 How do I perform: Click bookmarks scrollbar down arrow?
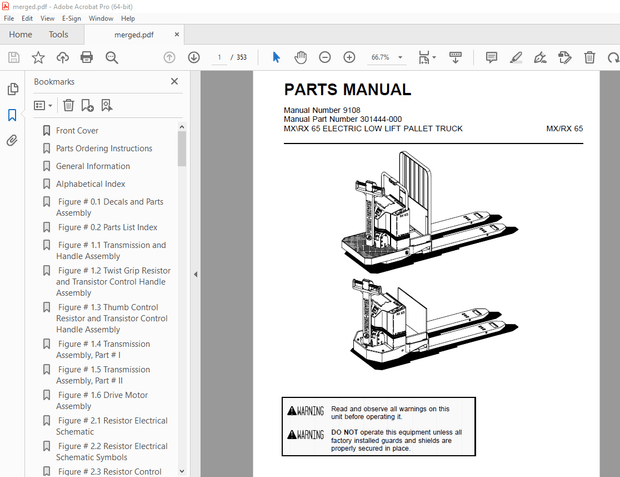pyautogui.click(x=182, y=471)
